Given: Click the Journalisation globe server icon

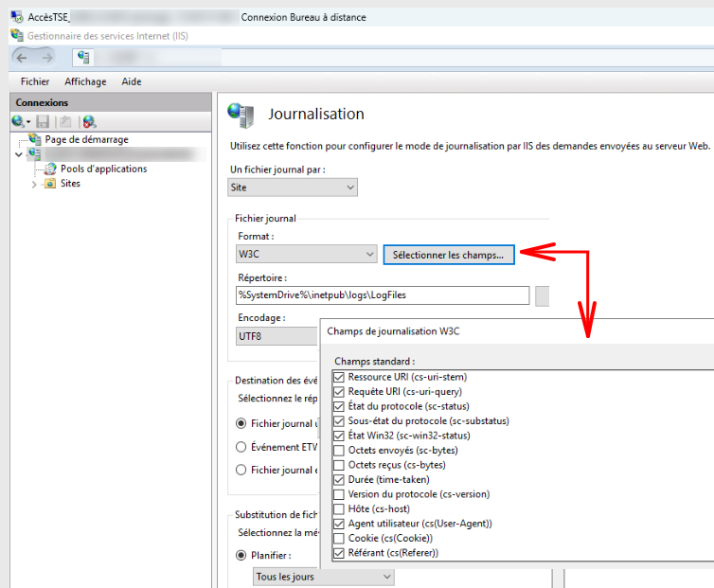Looking at the screenshot, I should (241, 116).
